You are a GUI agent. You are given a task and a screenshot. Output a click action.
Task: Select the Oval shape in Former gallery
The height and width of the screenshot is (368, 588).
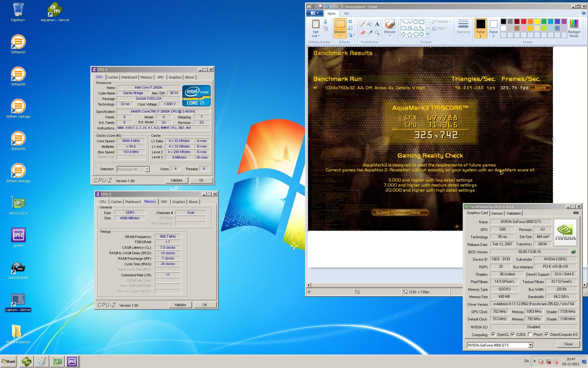416,22
